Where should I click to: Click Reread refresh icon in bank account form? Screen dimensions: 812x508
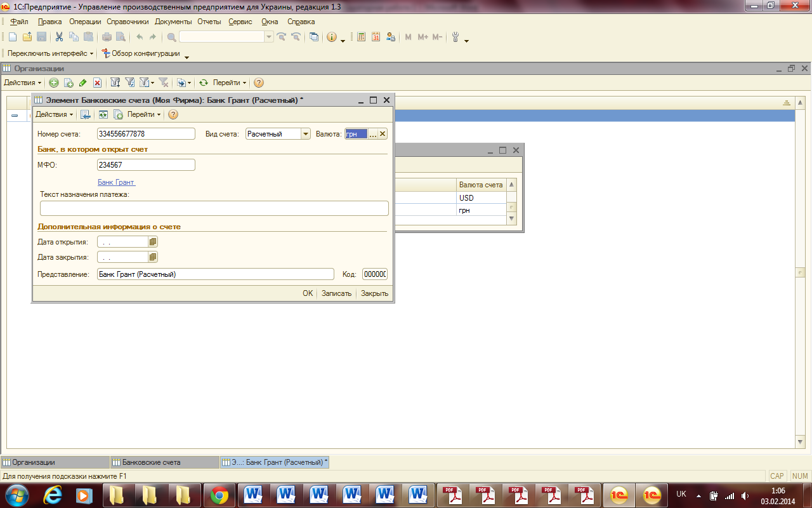point(103,114)
